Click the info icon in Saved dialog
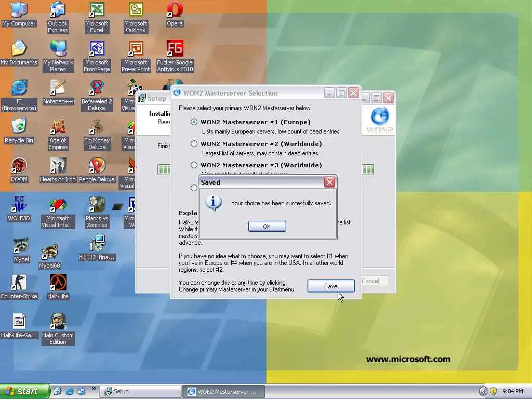The image size is (532, 399). click(x=214, y=203)
